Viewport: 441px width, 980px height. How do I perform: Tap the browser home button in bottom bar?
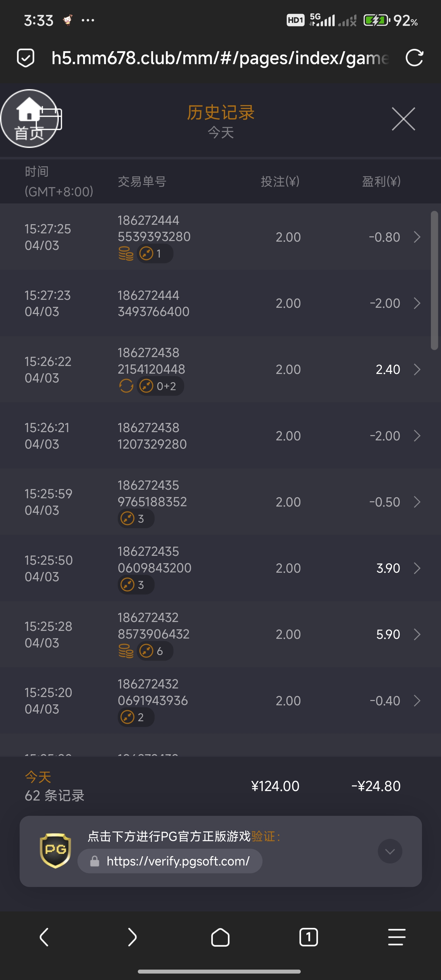point(220,937)
